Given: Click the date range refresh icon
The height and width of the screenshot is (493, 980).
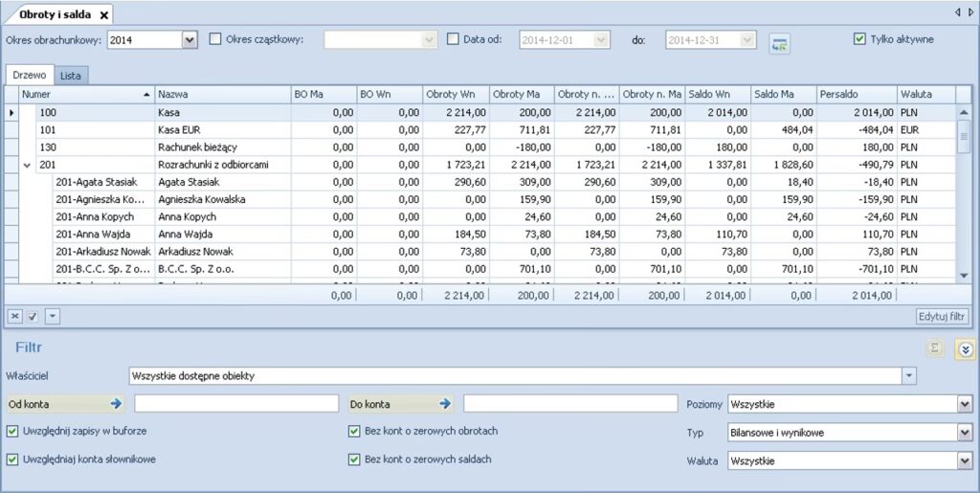Looking at the screenshot, I should tap(780, 42).
